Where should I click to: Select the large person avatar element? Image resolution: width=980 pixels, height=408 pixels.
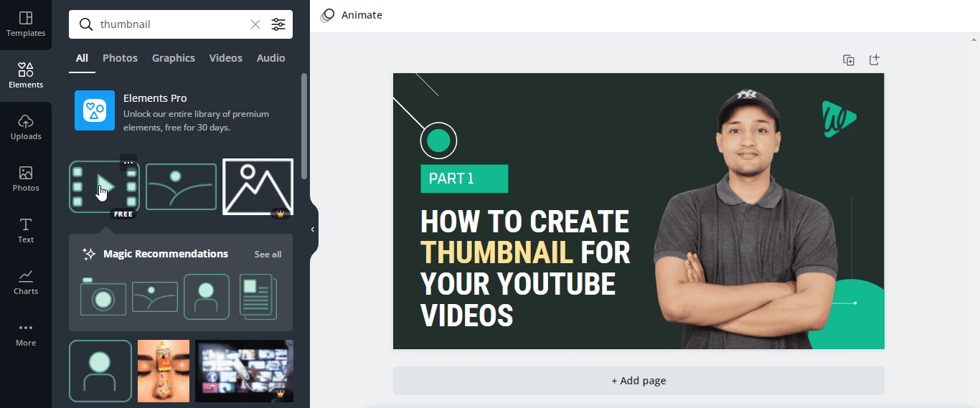[x=100, y=371]
